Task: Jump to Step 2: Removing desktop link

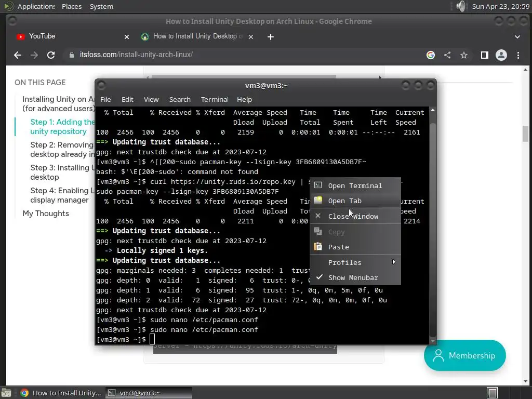Action: pyautogui.click(x=62, y=149)
